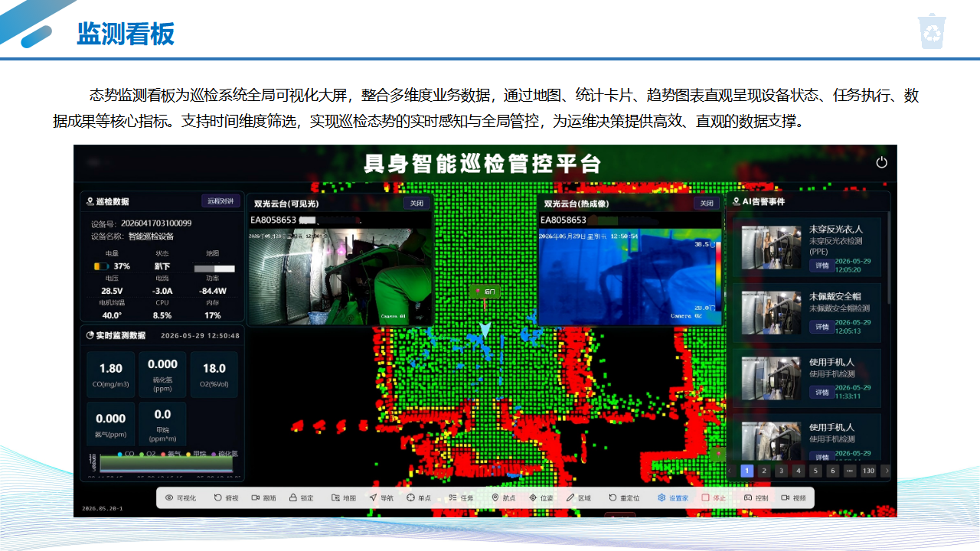980x551 pixels.
Task: Click the CO(mg/m3) 1.80 reading card
Action: (111, 374)
